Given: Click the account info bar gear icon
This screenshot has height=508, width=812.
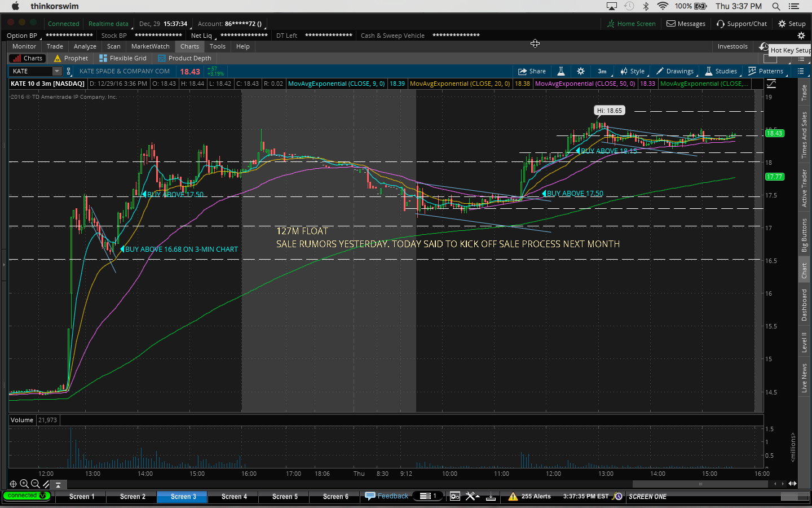Looking at the screenshot, I should tap(801, 36).
